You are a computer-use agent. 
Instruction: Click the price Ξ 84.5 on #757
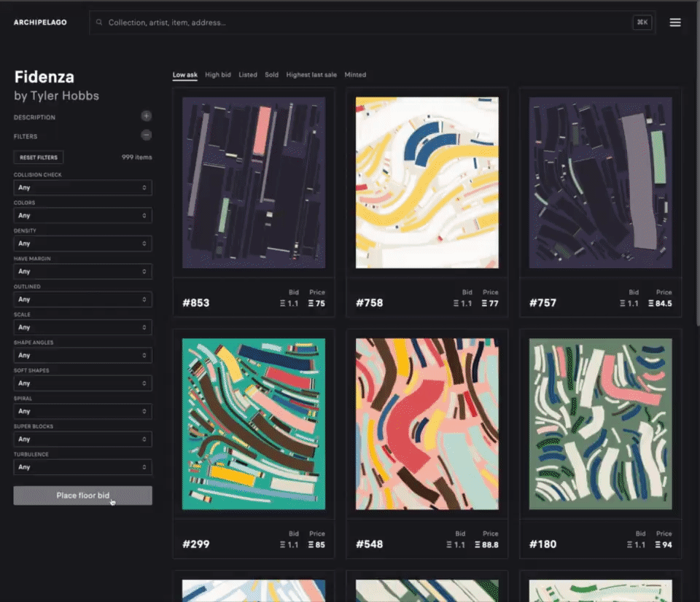click(660, 303)
